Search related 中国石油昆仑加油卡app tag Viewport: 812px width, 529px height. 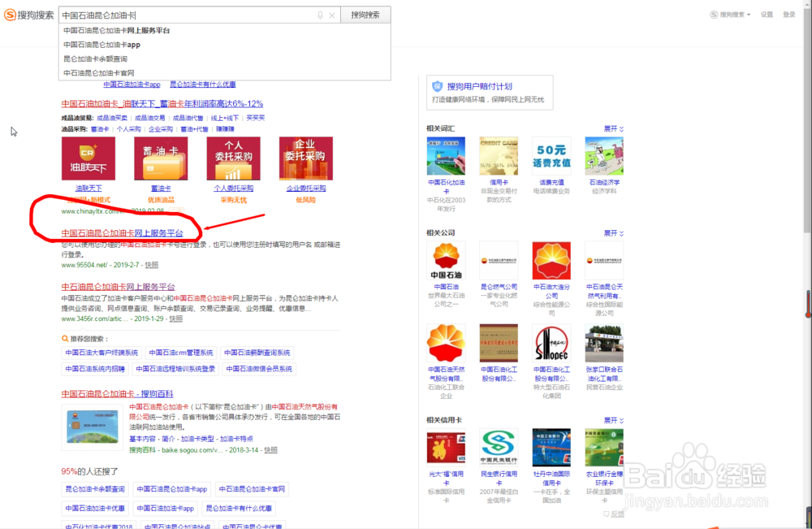172,489
